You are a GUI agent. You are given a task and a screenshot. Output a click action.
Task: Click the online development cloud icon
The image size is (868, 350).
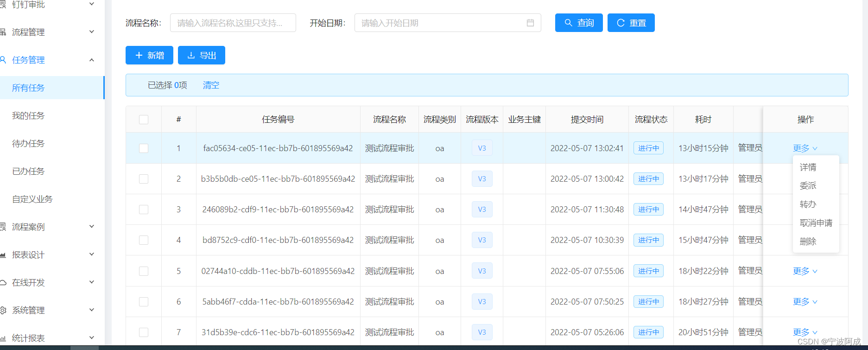(3, 282)
